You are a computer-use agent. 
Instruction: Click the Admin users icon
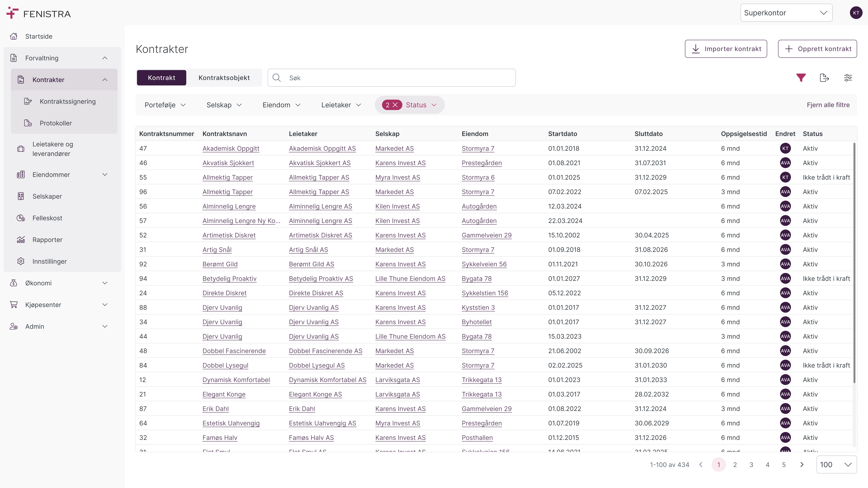14,327
